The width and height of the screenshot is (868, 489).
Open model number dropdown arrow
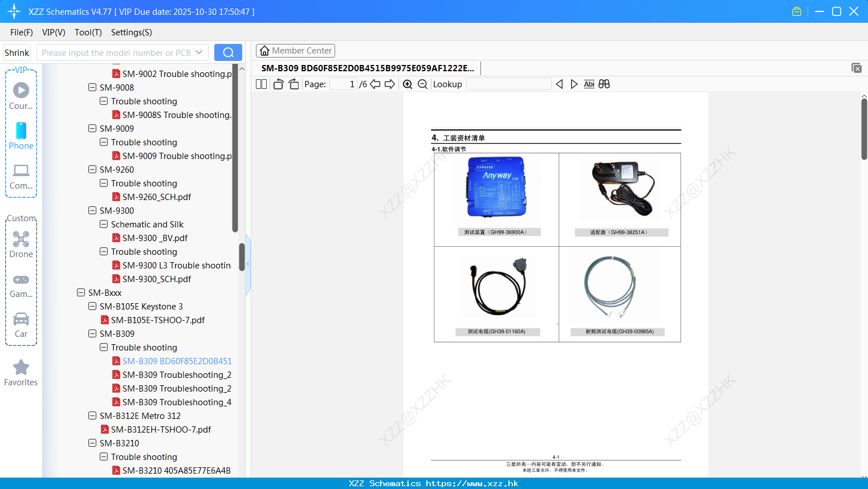click(199, 52)
